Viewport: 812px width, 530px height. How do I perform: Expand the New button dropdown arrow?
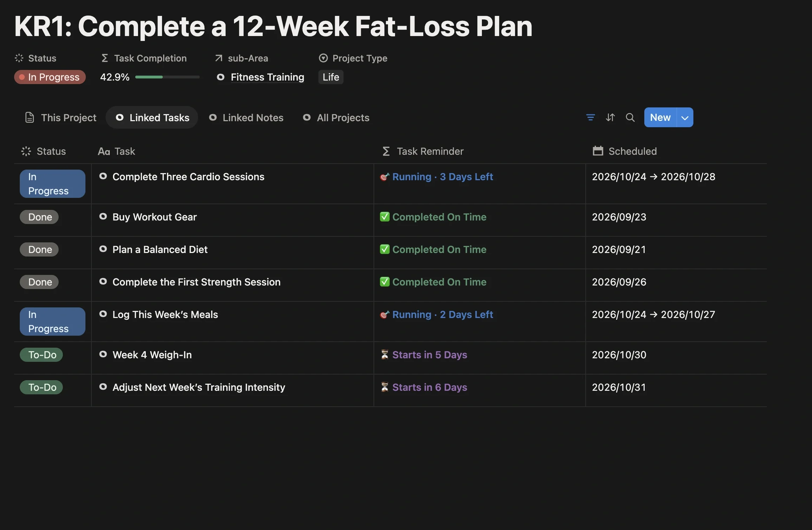(685, 117)
